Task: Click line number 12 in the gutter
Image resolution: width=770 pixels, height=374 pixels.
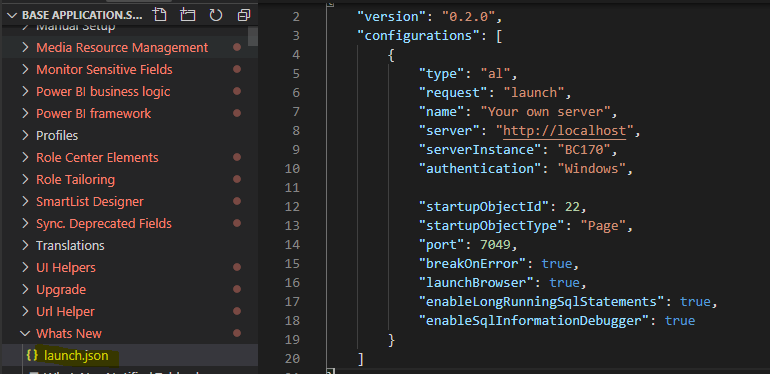Action: (x=292, y=207)
